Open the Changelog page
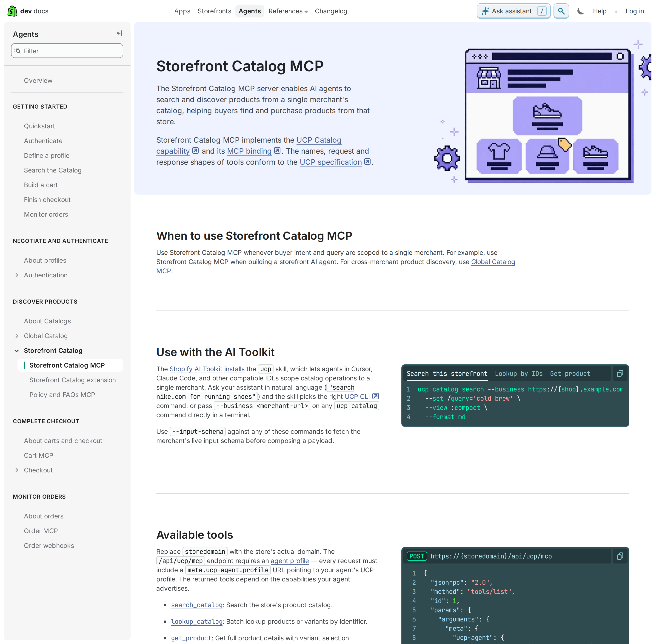The height and width of the screenshot is (644, 662). (x=331, y=11)
